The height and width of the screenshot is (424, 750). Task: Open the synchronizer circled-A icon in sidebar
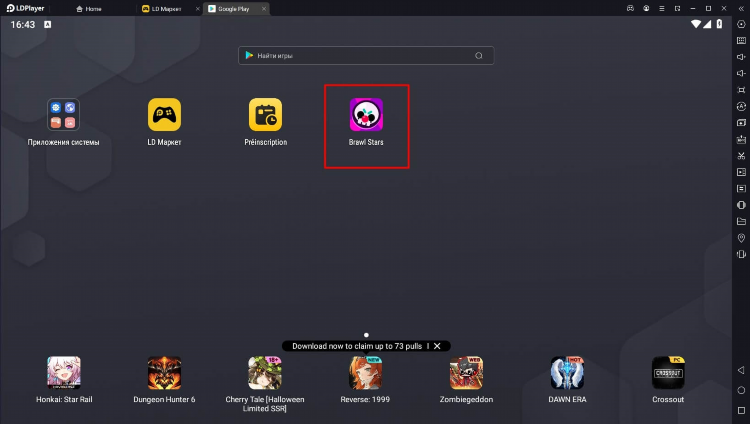[x=741, y=106]
